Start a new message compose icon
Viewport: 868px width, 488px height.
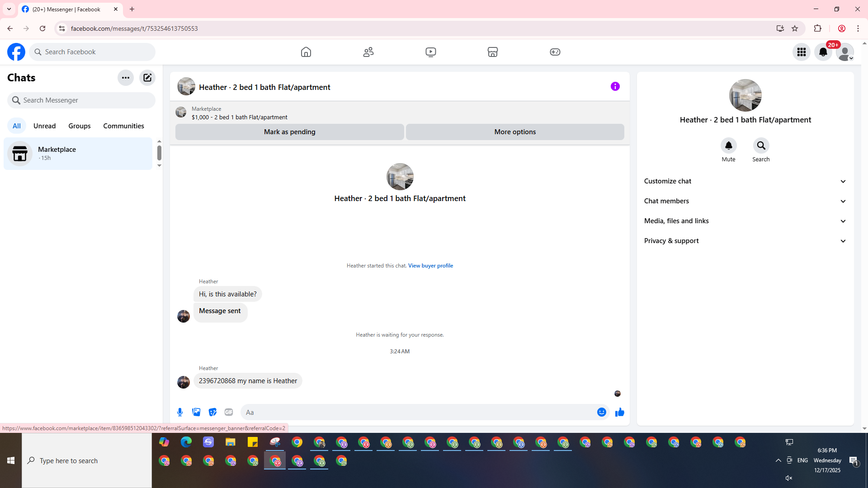[147, 78]
